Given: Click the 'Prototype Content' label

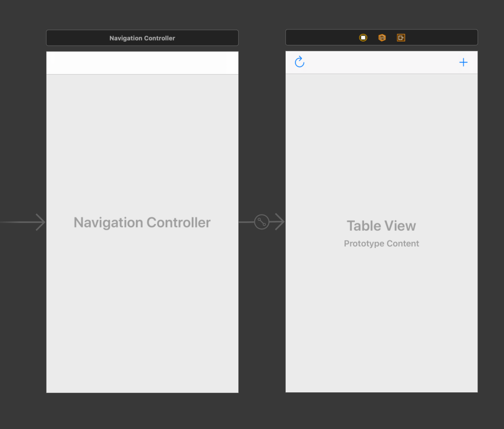Looking at the screenshot, I should pos(381,243).
